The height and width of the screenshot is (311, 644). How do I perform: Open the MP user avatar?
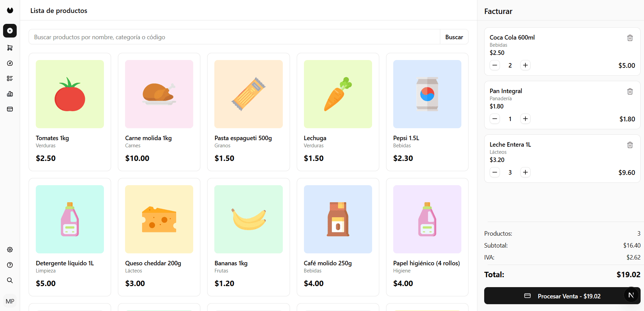(x=10, y=301)
